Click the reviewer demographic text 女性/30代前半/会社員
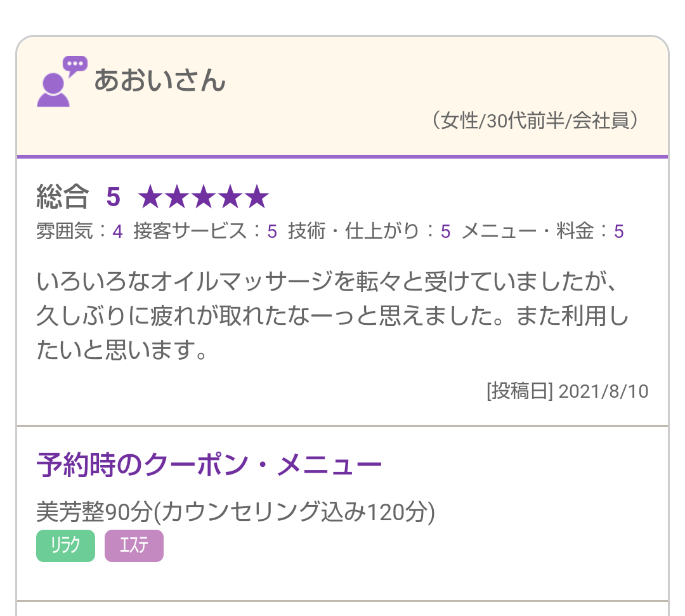685x616 pixels. 535,121
